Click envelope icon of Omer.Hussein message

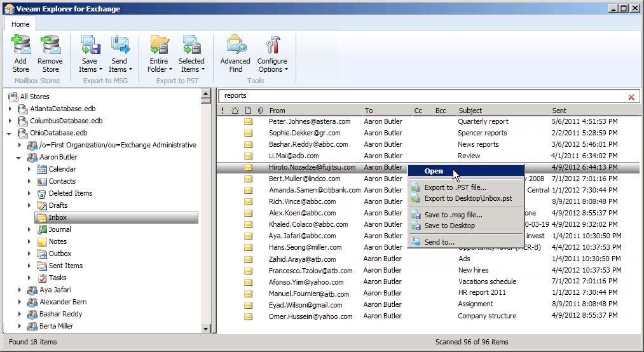tap(248, 316)
